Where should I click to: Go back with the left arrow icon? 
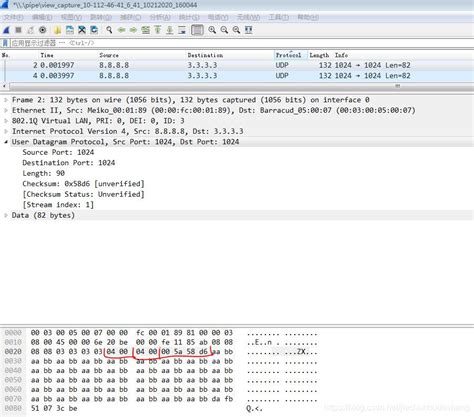[x=121, y=30]
